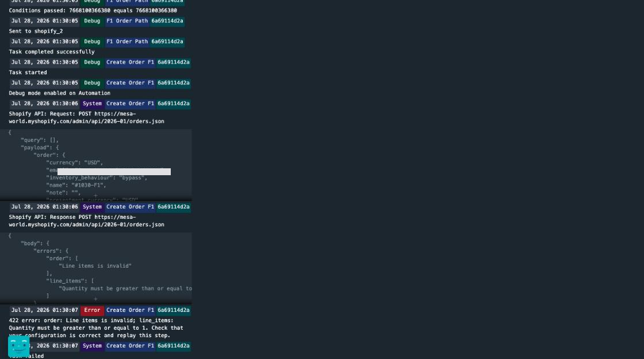Image resolution: width=644 pixels, height=359 pixels.
Task: Open the chat robot face widget
Action: (x=18, y=346)
